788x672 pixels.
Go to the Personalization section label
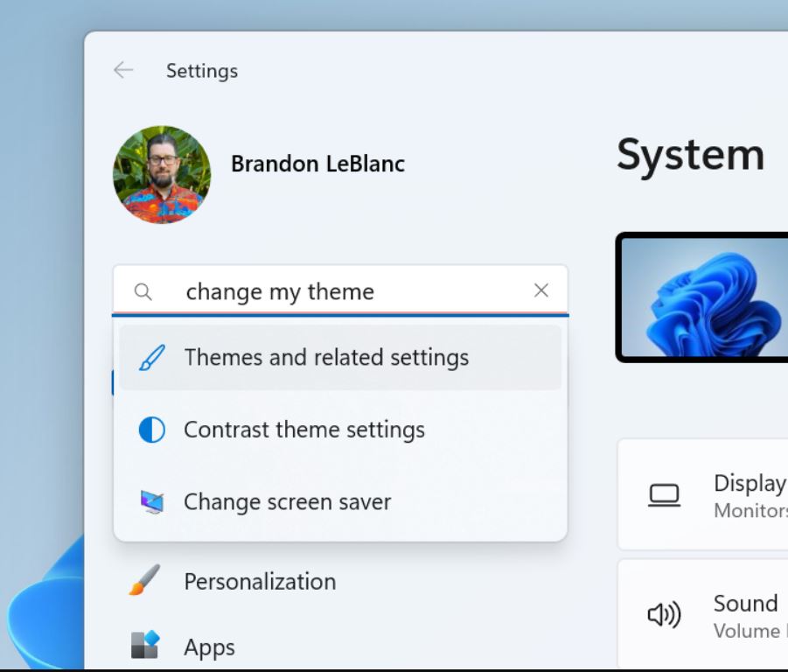260,582
